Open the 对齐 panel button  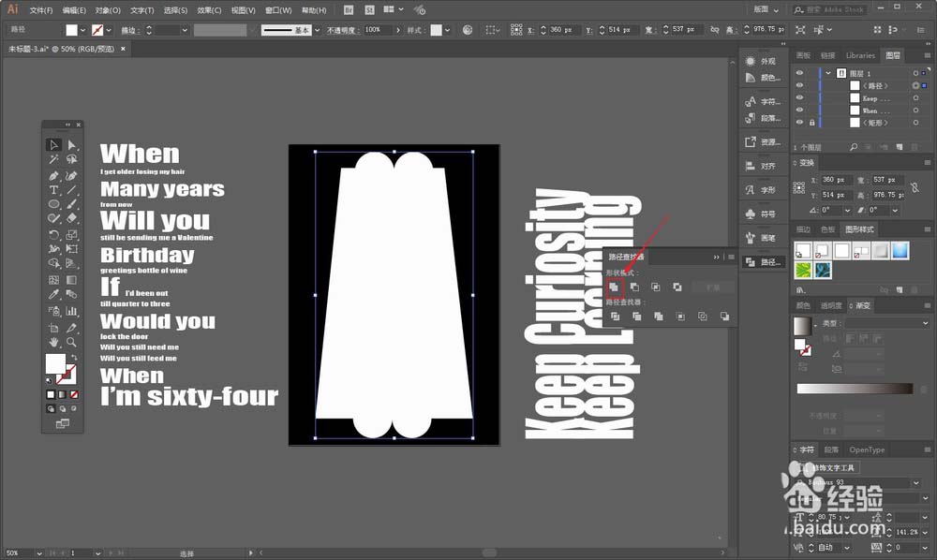click(x=762, y=166)
